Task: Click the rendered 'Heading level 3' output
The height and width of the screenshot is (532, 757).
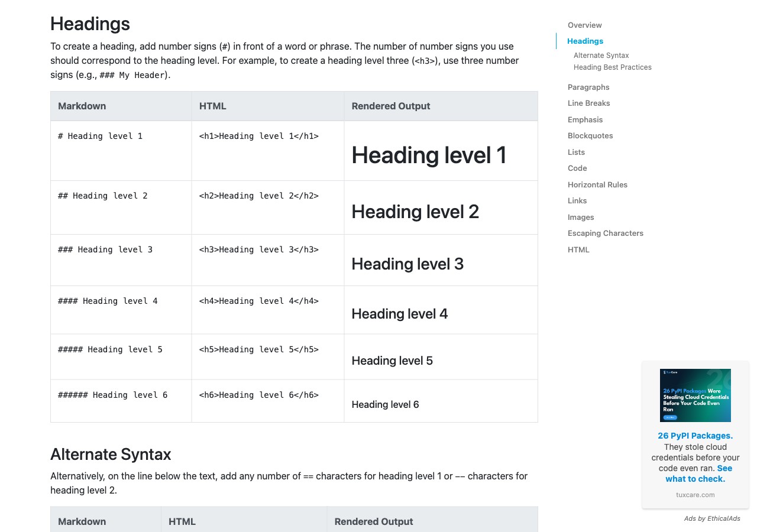Action: coord(407,264)
